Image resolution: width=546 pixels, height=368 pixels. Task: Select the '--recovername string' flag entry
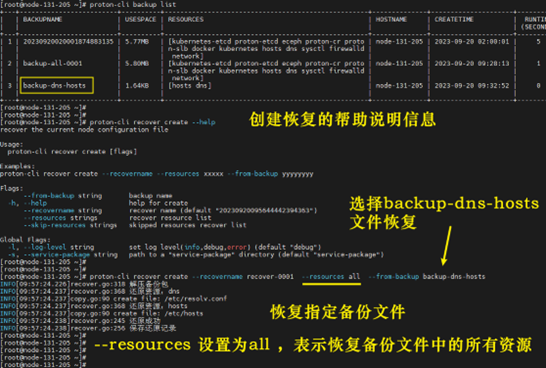(63, 210)
